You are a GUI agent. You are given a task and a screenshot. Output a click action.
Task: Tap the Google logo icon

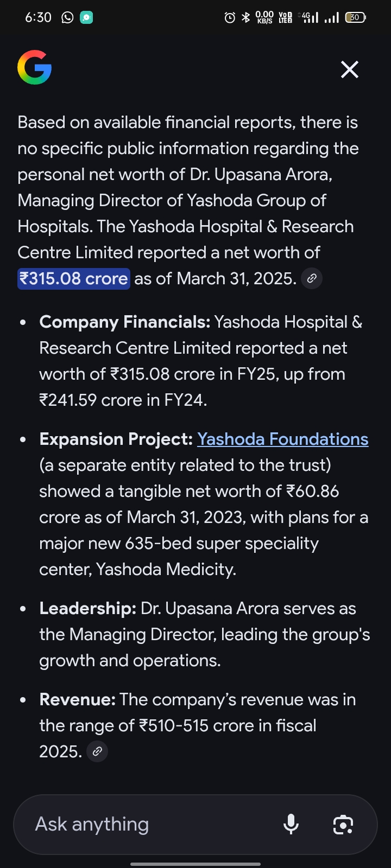click(x=34, y=68)
